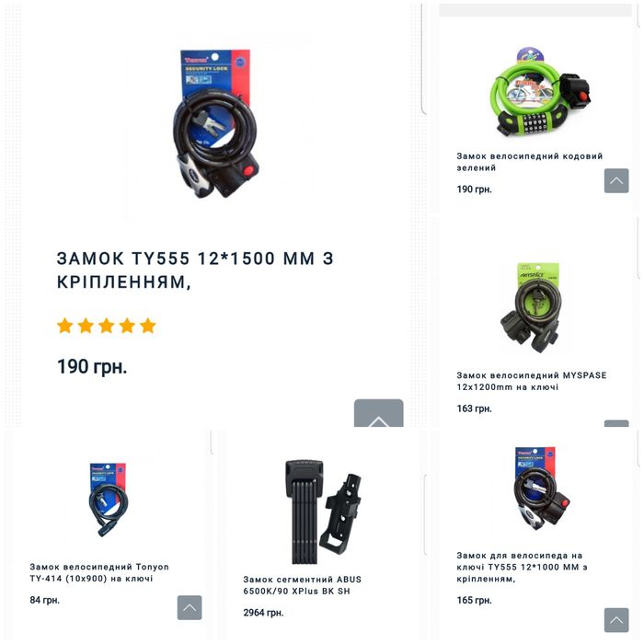Screen dimensions: 644x644
Task: Open the MYSPASE lock product image
Action: pos(531,308)
